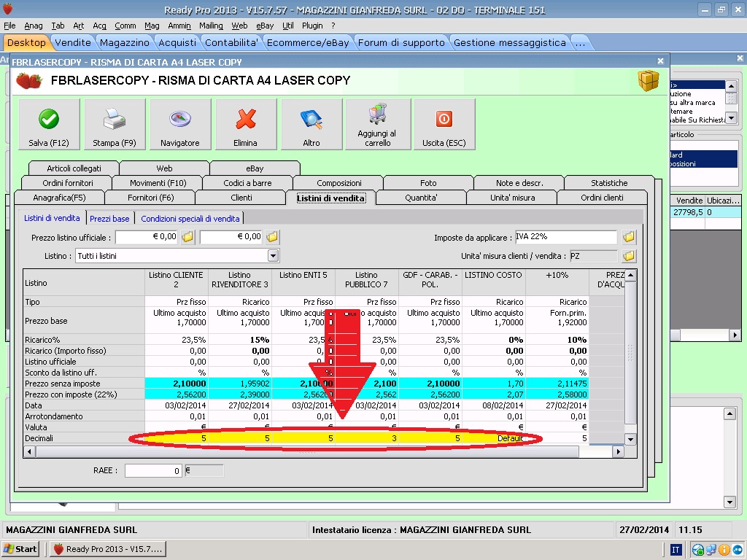Click the orange info tray icon
This screenshot has height=560, width=747.
724,550
